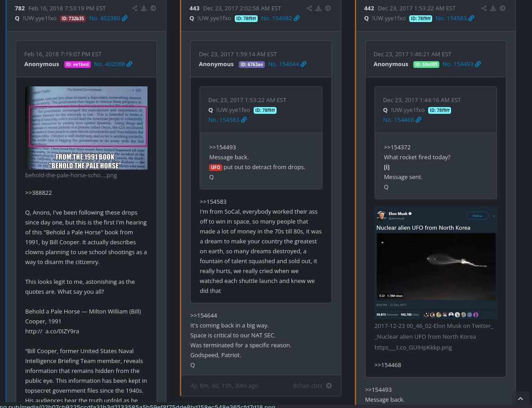Click post number 443
Image resolution: width=532 pixels, height=408 pixels.
pos(194,8)
